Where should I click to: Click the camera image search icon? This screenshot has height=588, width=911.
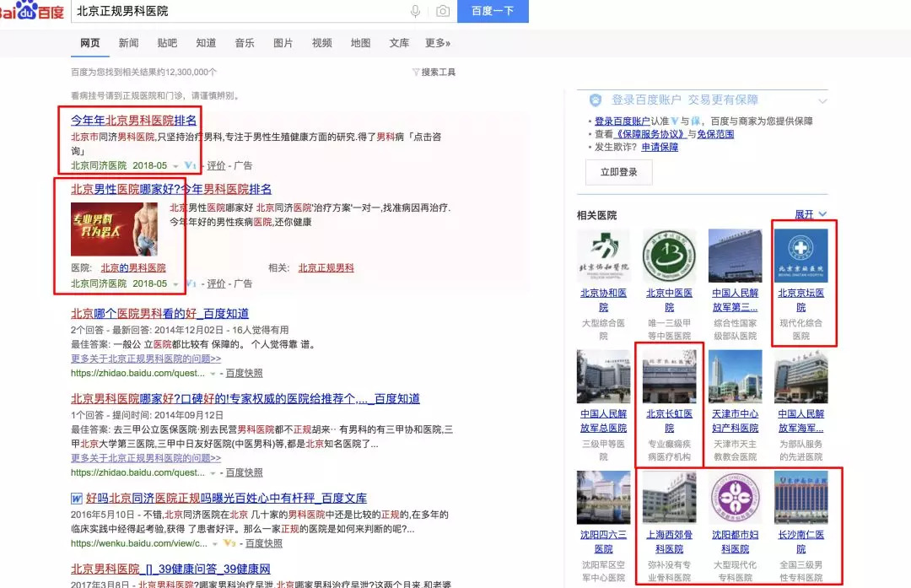[442, 11]
